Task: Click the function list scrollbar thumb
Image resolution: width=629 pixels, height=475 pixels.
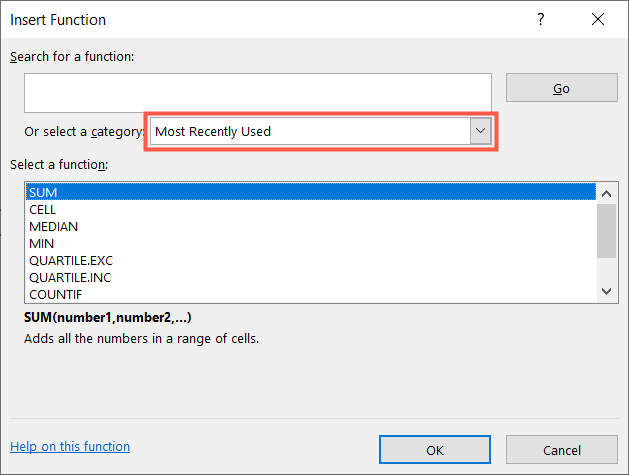Action: (605, 229)
